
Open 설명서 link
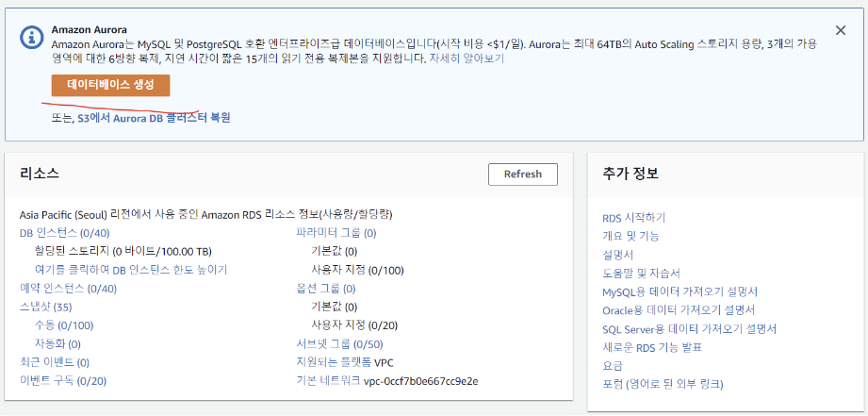coord(618,255)
